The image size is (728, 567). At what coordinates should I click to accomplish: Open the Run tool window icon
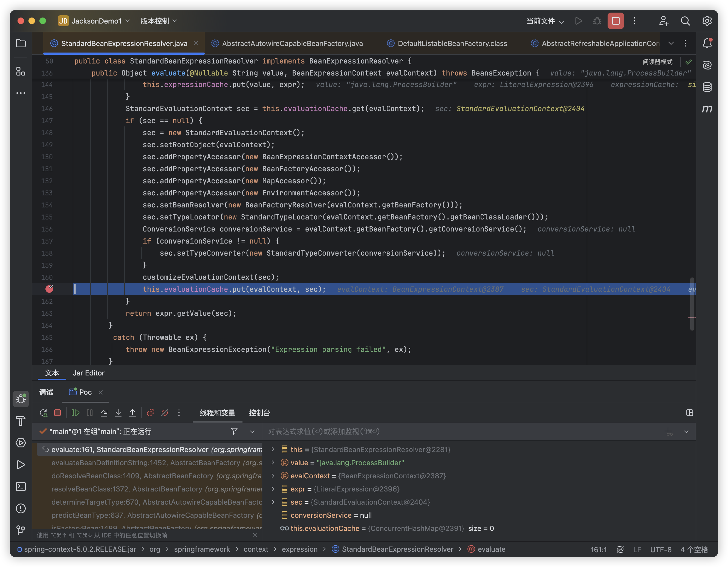[21, 464]
